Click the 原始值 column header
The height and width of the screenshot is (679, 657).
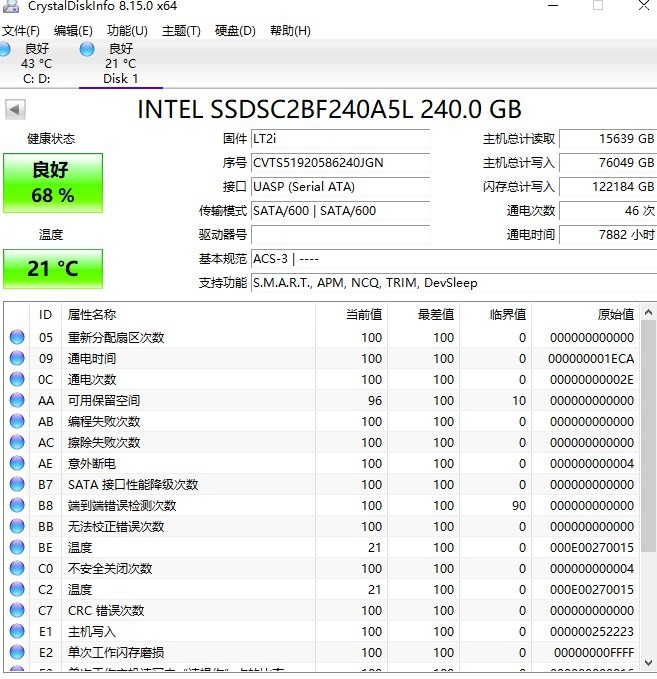tap(585, 315)
